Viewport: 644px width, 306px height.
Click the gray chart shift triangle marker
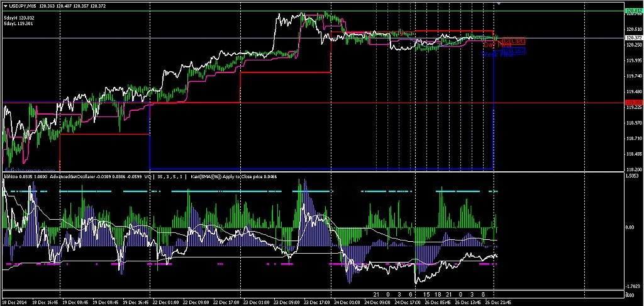[x=499, y=4]
